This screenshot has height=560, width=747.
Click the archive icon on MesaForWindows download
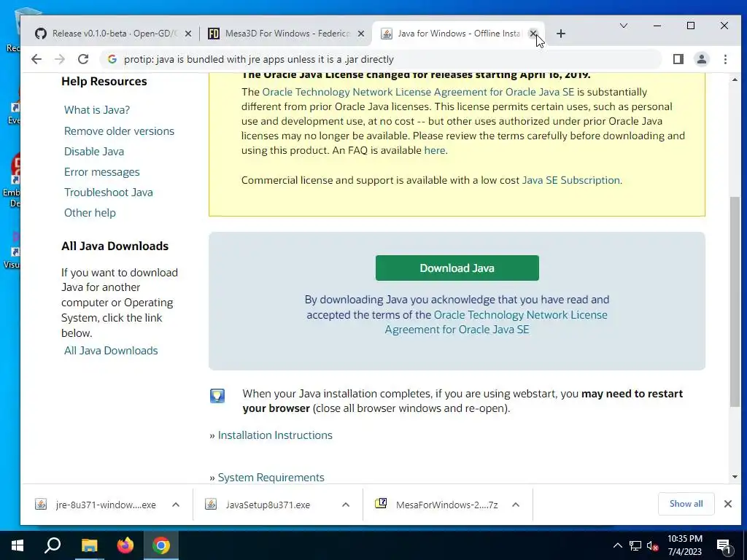pos(381,503)
